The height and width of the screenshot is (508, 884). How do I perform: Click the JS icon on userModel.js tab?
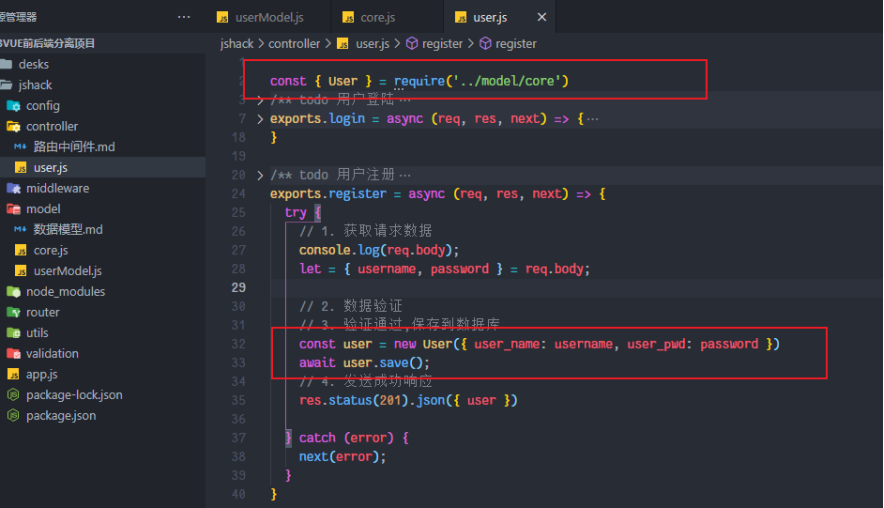tap(223, 17)
